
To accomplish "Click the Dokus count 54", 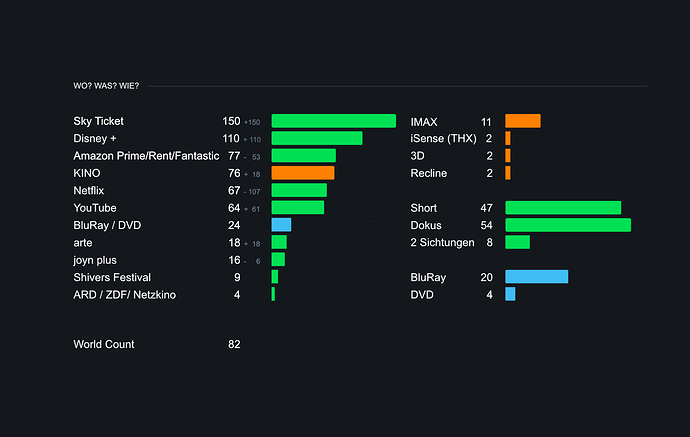I will [x=486, y=225].
